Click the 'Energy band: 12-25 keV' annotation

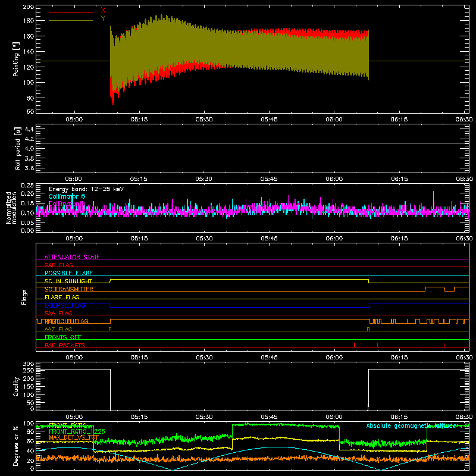86,189
